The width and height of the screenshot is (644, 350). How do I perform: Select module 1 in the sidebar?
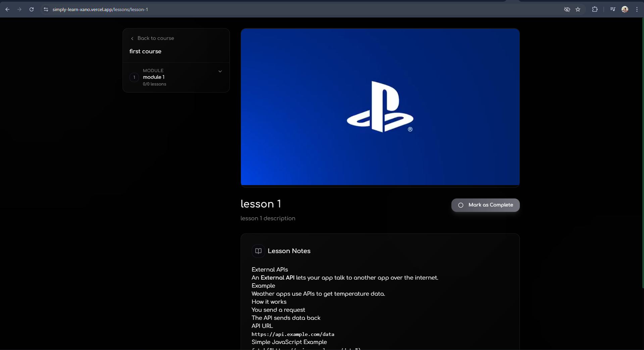point(154,77)
